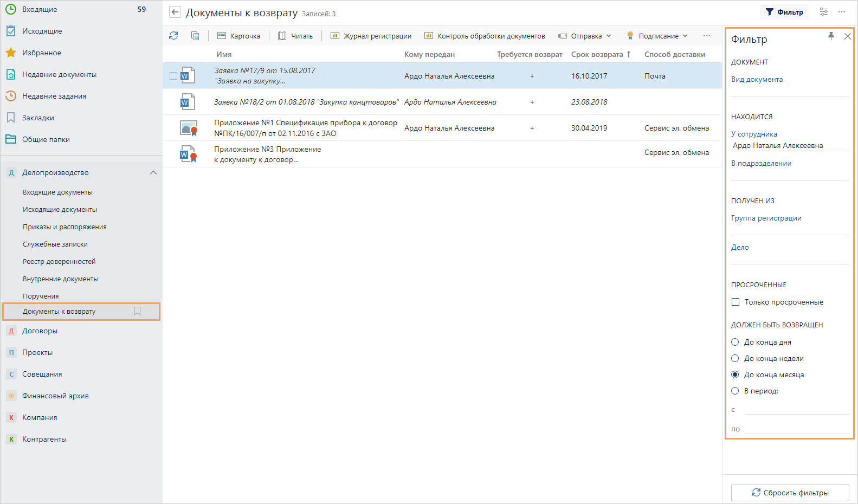858x504 pixels.
Task: Open Входящие документы folder
Action: [x=57, y=192]
